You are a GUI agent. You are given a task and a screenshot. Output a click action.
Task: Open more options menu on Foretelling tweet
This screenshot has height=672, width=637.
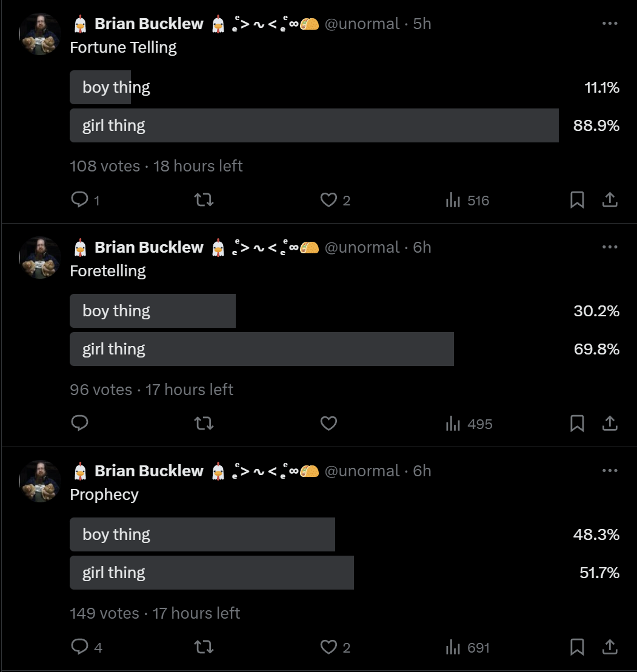(x=610, y=247)
